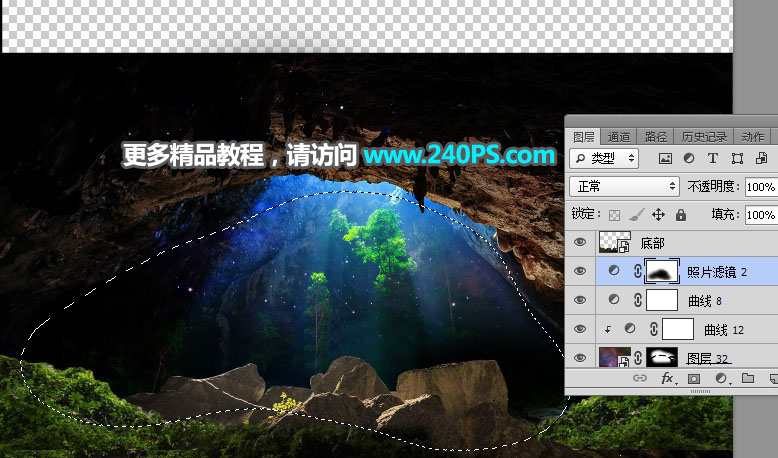Select 图层 32 mask thumbnail

pos(662,357)
